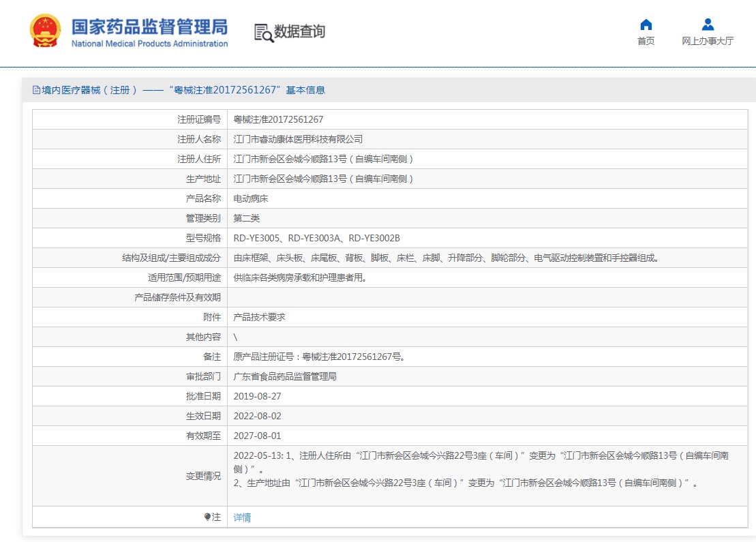Click the 生产地址 label

(203, 179)
